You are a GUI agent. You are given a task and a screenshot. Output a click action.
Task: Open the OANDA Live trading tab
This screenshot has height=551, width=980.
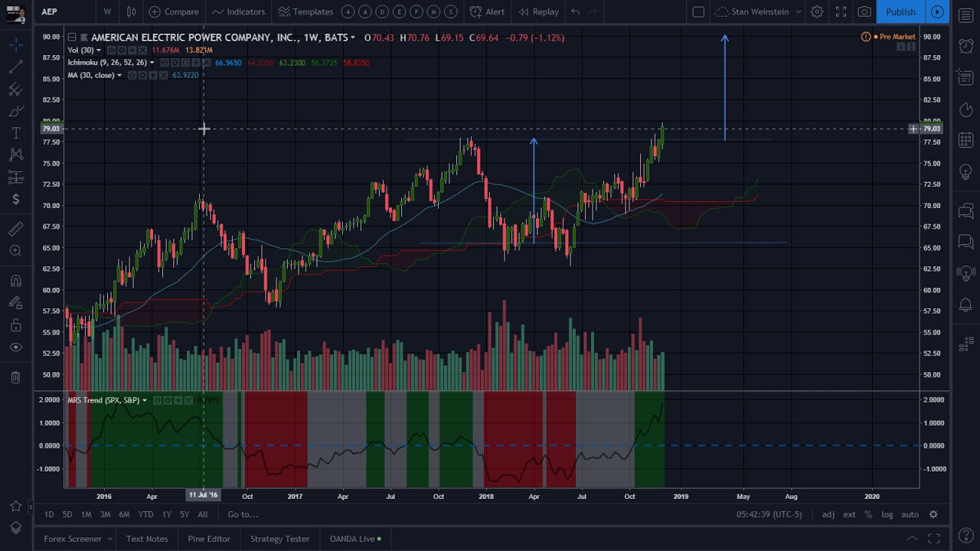(x=355, y=539)
